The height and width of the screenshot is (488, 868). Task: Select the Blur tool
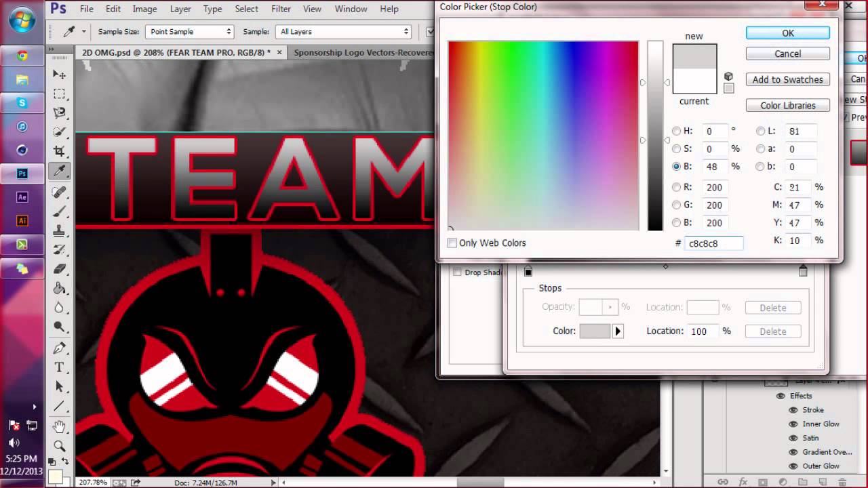(60, 308)
